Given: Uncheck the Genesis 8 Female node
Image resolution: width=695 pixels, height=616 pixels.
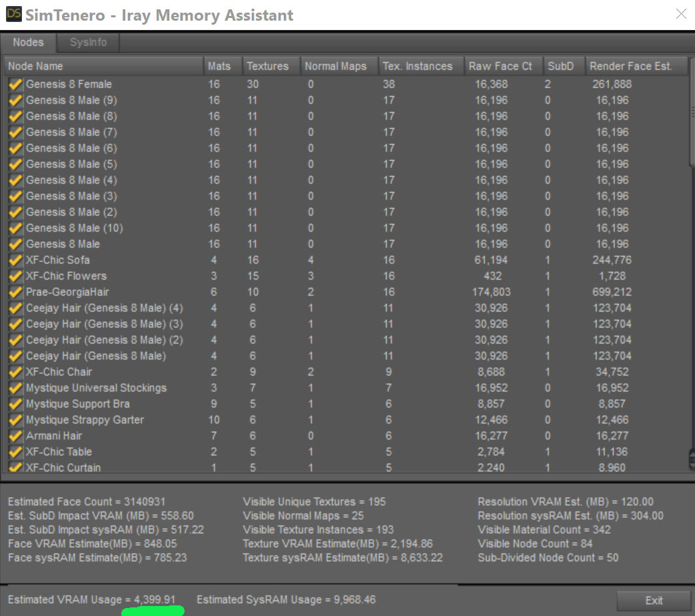Looking at the screenshot, I should (15, 84).
